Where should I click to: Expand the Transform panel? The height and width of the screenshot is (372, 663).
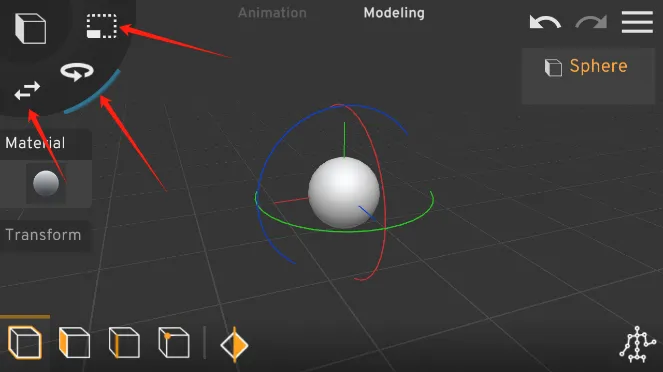coord(45,235)
